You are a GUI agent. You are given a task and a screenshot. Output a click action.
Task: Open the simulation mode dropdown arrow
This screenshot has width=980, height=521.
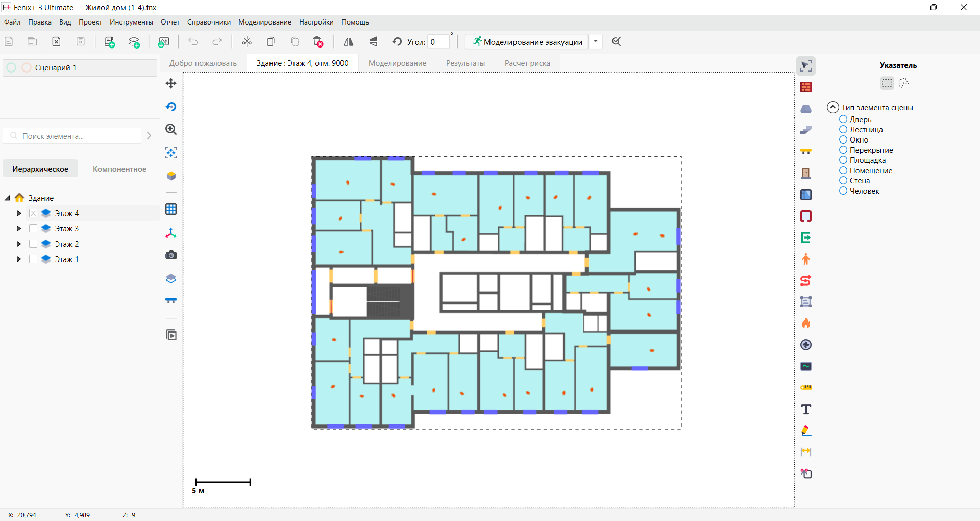click(596, 41)
